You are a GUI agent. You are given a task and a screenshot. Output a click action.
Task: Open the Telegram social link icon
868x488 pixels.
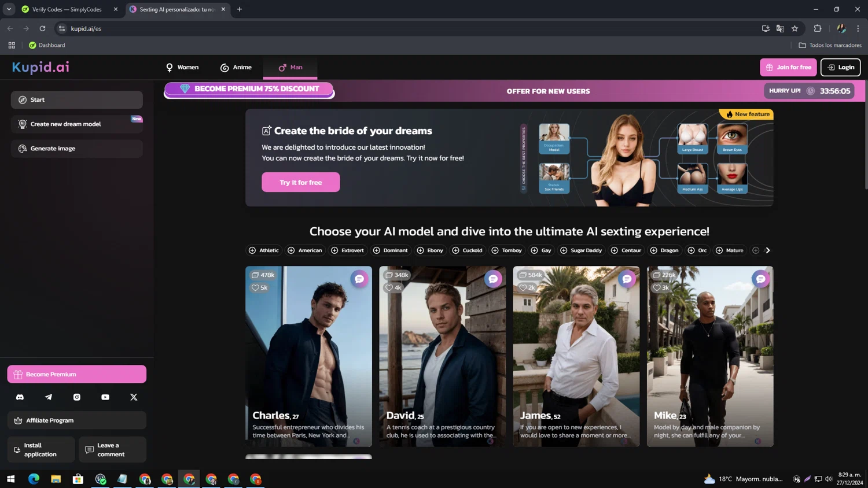48,397
